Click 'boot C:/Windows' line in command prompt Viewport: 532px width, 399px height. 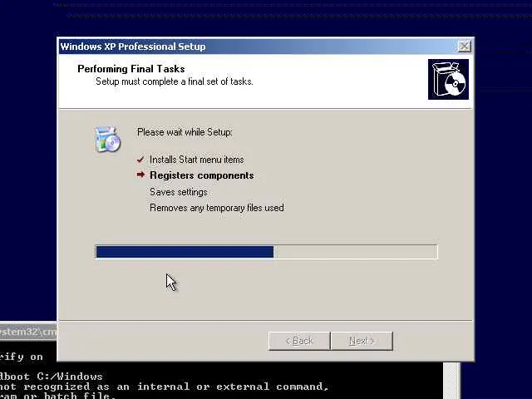[51, 377]
